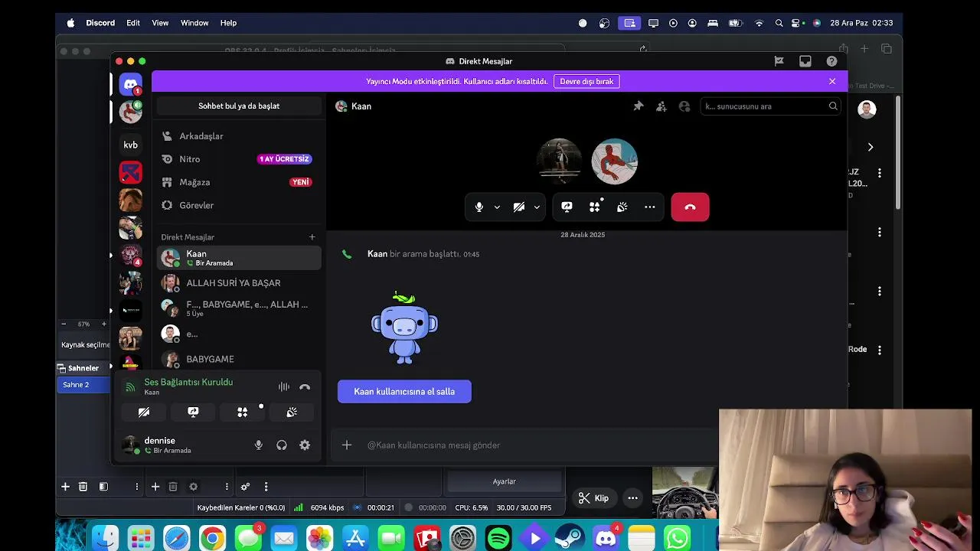This screenshot has height=551, width=980.
Task: Launch activities in call controls
Action: (595, 207)
